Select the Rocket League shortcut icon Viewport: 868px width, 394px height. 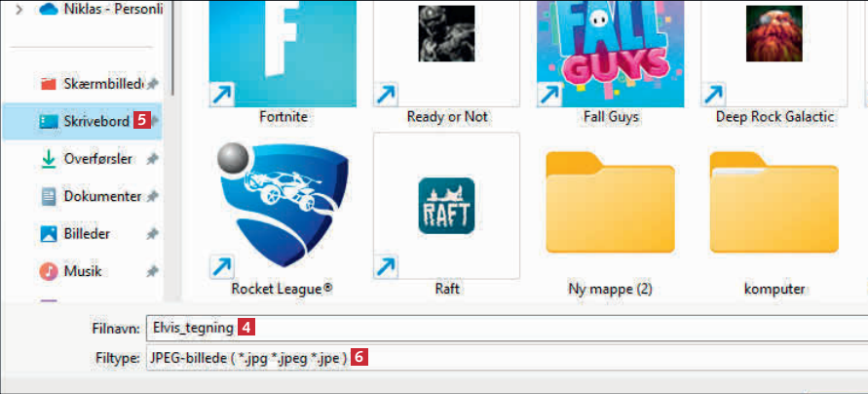283,205
